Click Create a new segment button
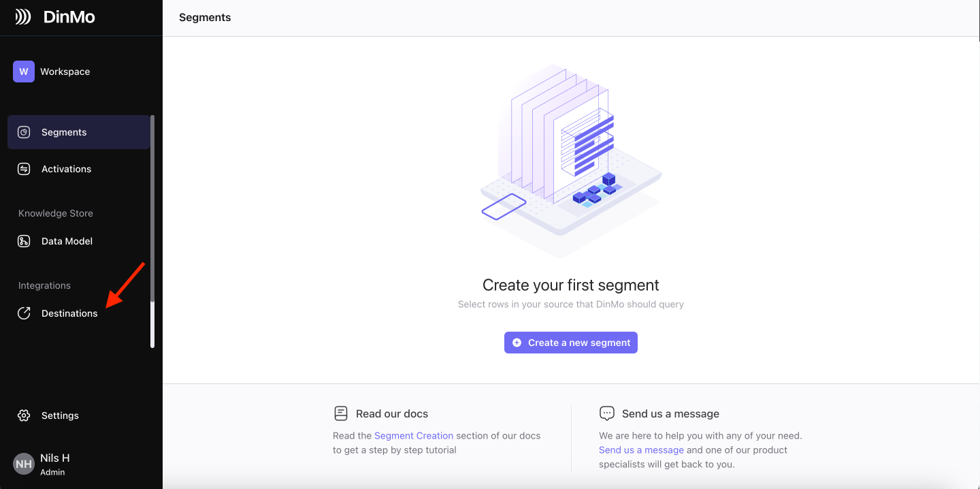This screenshot has height=489, width=980. coord(571,343)
